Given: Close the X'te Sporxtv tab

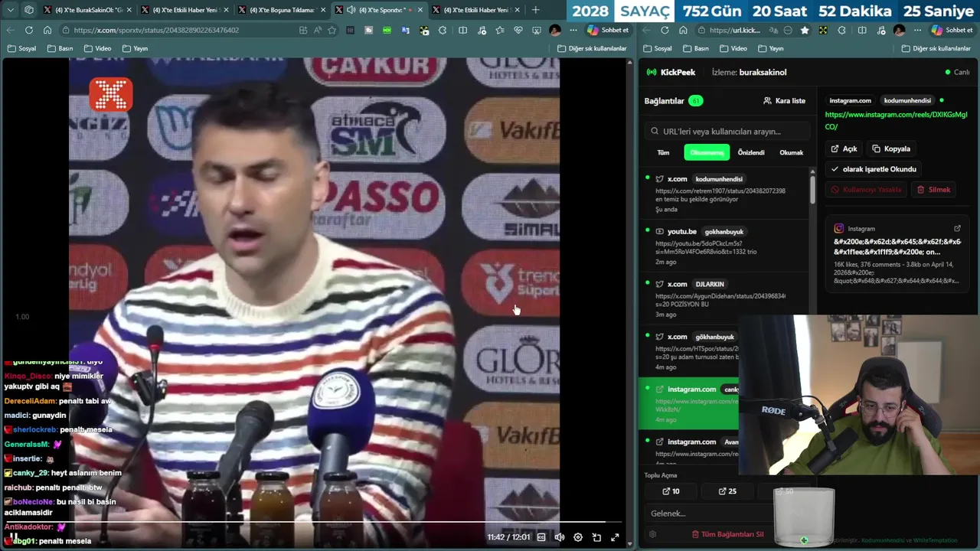Looking at the screenshot, I should [x=420, y=10].
